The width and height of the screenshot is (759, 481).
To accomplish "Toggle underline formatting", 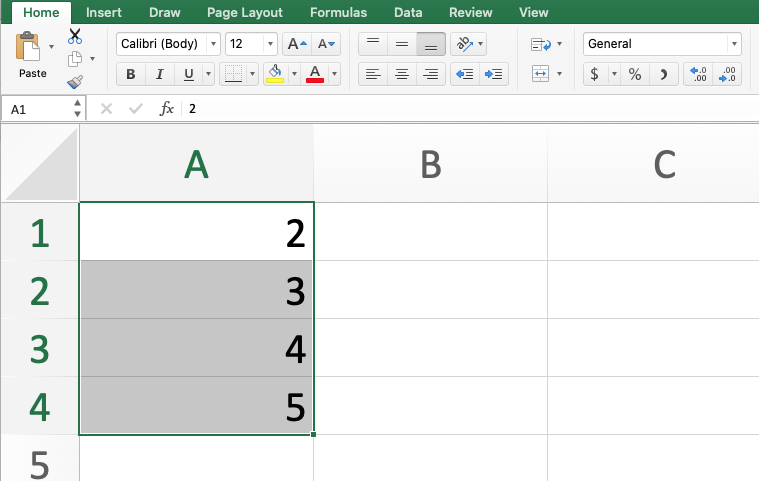I will [187, 74].
